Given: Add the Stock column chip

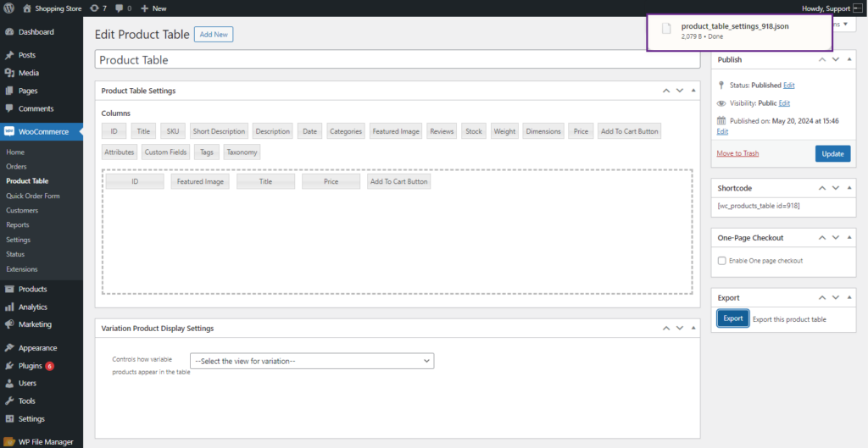Looking at the screenshot, I should point(474,131).
